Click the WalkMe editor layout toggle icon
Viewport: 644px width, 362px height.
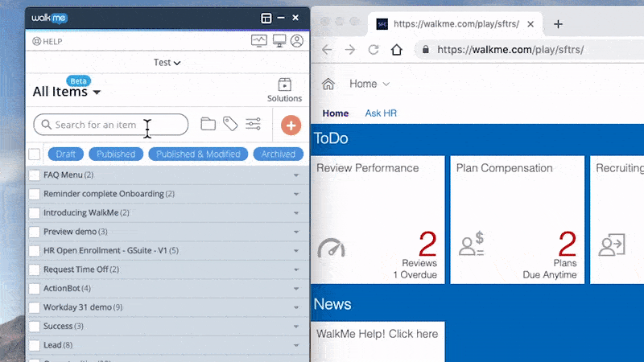click(x=266, y=18)
